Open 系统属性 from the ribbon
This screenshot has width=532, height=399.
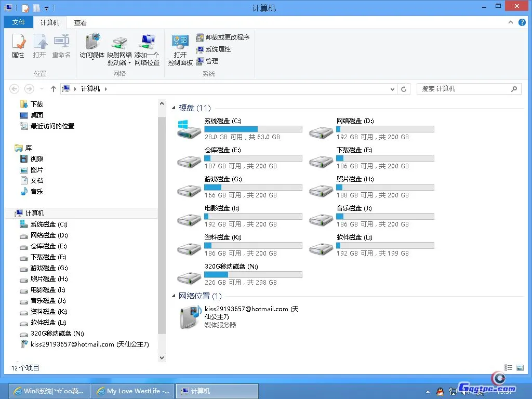214,49
